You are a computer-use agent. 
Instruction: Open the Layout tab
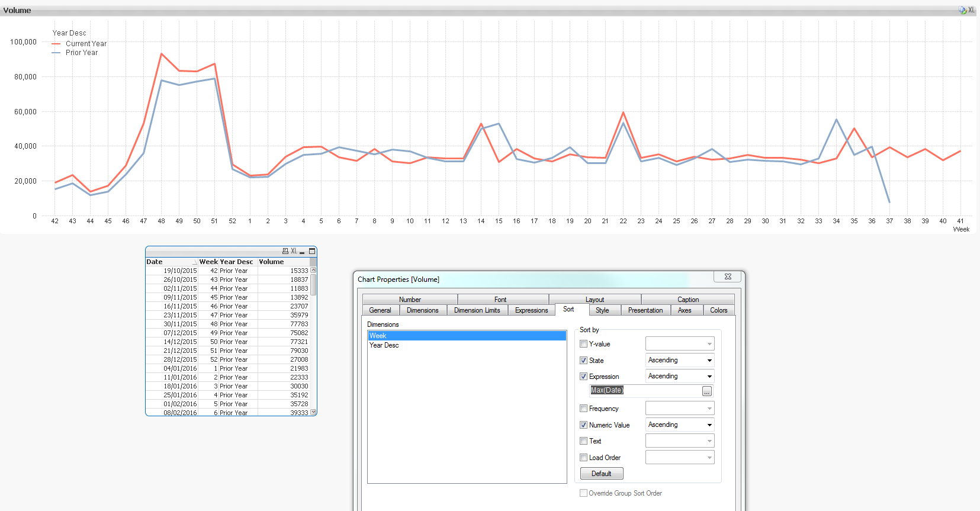click(x=595, y=300)
